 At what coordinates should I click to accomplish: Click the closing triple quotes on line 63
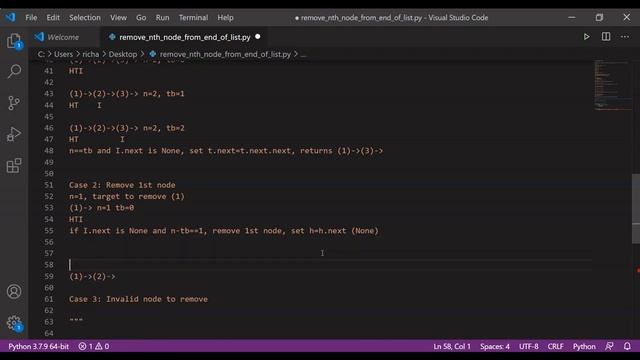(76, 320)
